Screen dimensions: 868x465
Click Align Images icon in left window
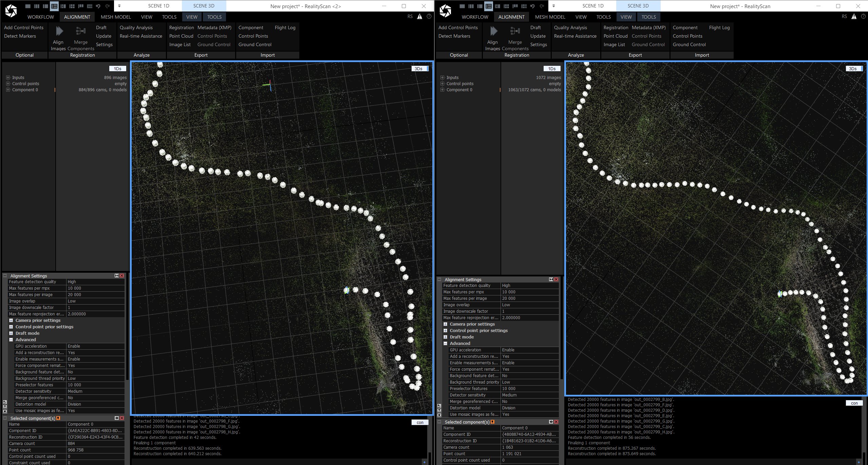(x=59, y=31)
